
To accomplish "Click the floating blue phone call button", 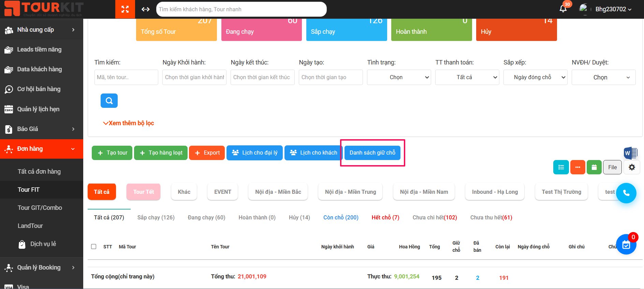I will tap(626, 193).
